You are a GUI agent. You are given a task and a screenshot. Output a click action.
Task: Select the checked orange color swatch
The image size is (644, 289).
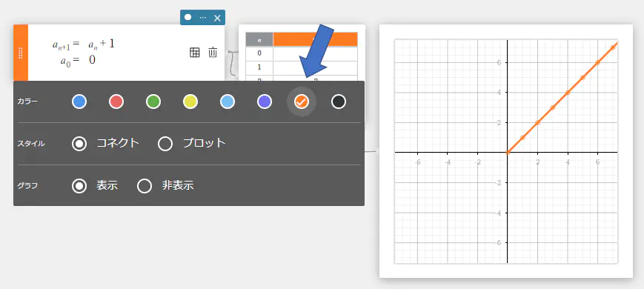302,102
